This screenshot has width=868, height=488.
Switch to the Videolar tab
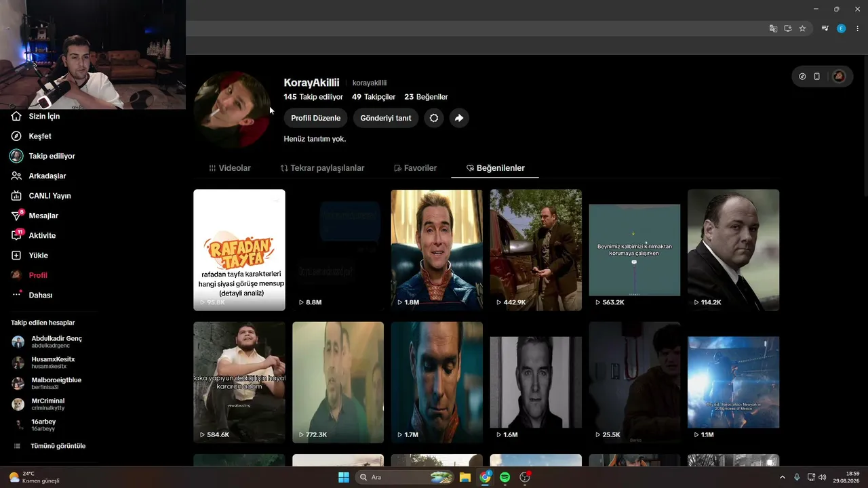[230, 168]
